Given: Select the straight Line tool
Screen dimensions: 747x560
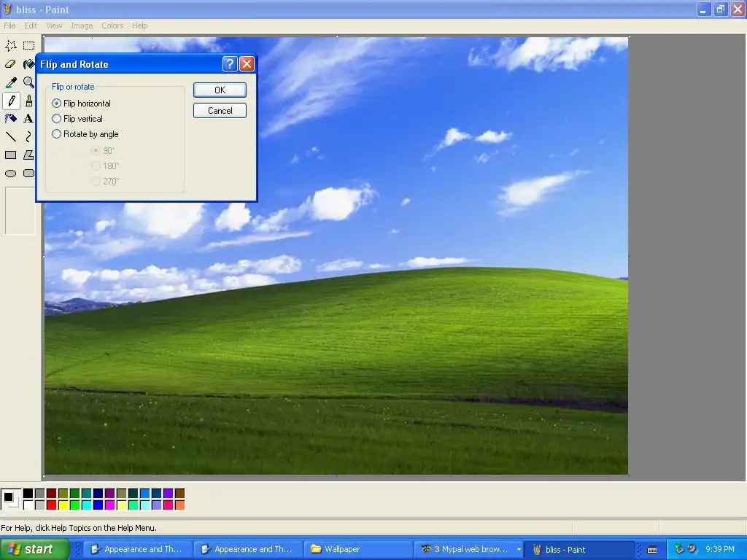Looking at the screenshot, I should click(10, 137).
